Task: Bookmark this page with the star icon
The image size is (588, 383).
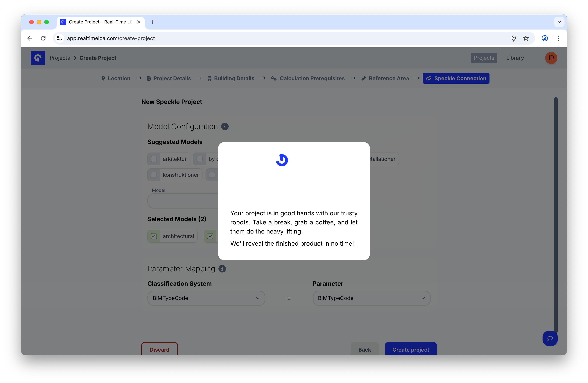Action: tap(526, 38)
